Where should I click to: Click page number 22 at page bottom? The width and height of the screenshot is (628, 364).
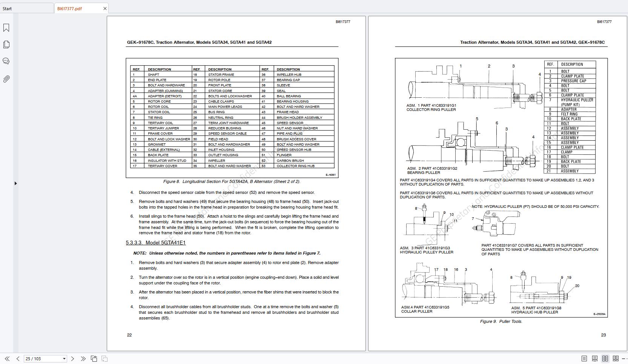coord(129,335)
